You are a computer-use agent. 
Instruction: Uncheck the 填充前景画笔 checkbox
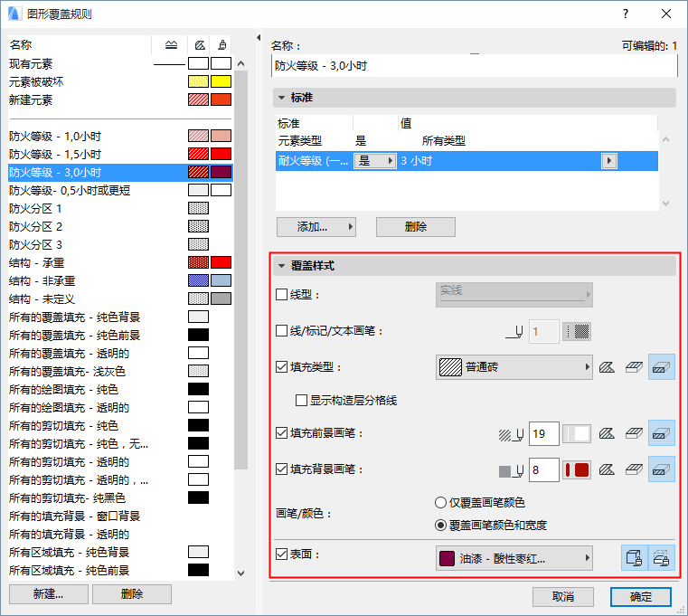coord(282,433)
